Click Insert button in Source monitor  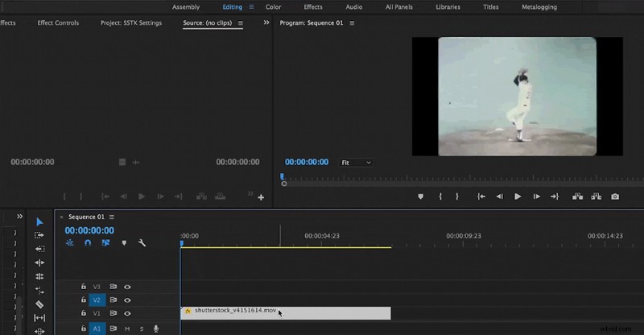201,196
